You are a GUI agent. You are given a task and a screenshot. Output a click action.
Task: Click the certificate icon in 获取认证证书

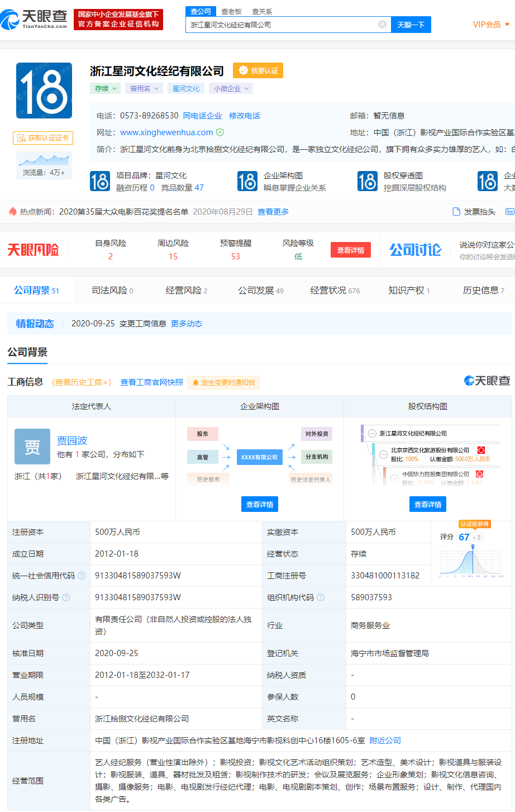[x=22, y=138]
